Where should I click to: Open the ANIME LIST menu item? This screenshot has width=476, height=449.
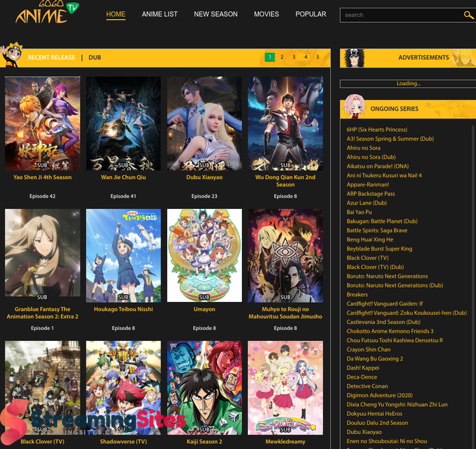pos(160,14)
